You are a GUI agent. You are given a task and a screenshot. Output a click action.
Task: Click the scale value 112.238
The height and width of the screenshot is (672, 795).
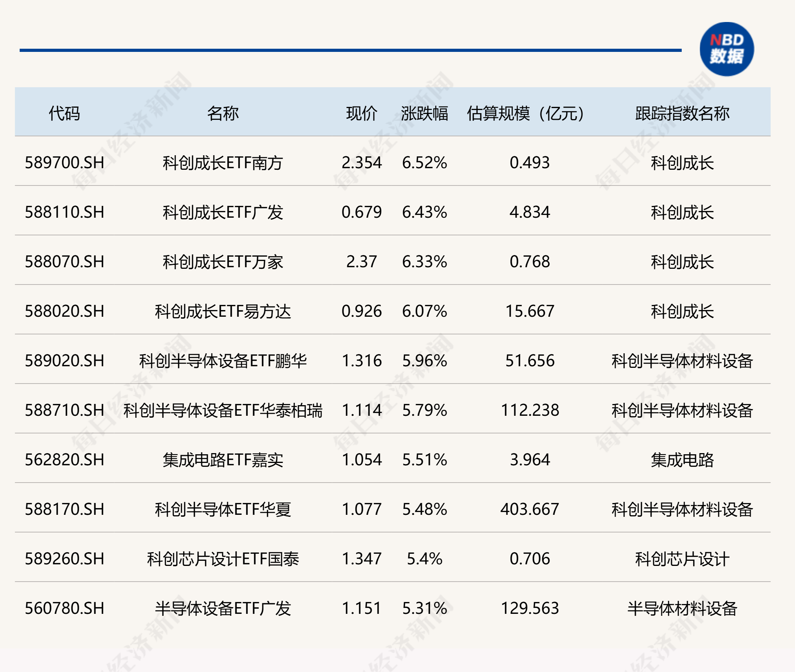click(530, 410)
